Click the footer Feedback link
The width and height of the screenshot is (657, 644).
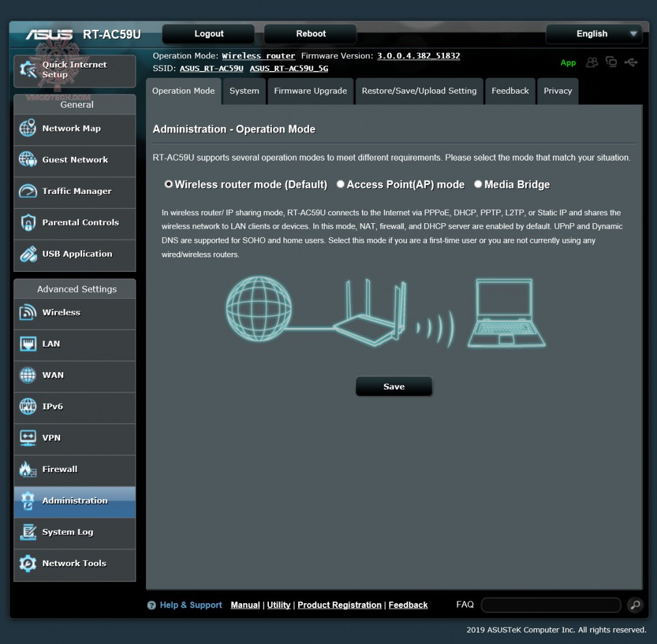(408, 605)
